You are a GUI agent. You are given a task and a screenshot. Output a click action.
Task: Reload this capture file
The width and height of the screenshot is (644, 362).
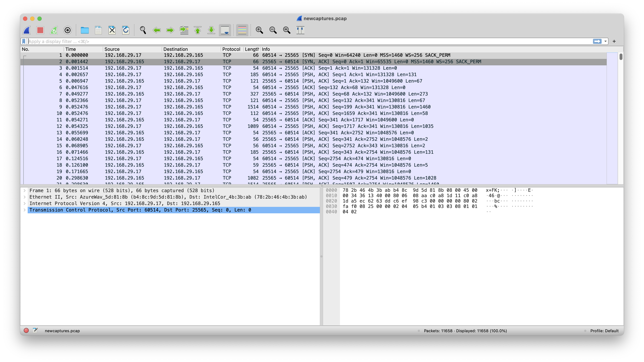pyautogui.click(x=126, y=30)
